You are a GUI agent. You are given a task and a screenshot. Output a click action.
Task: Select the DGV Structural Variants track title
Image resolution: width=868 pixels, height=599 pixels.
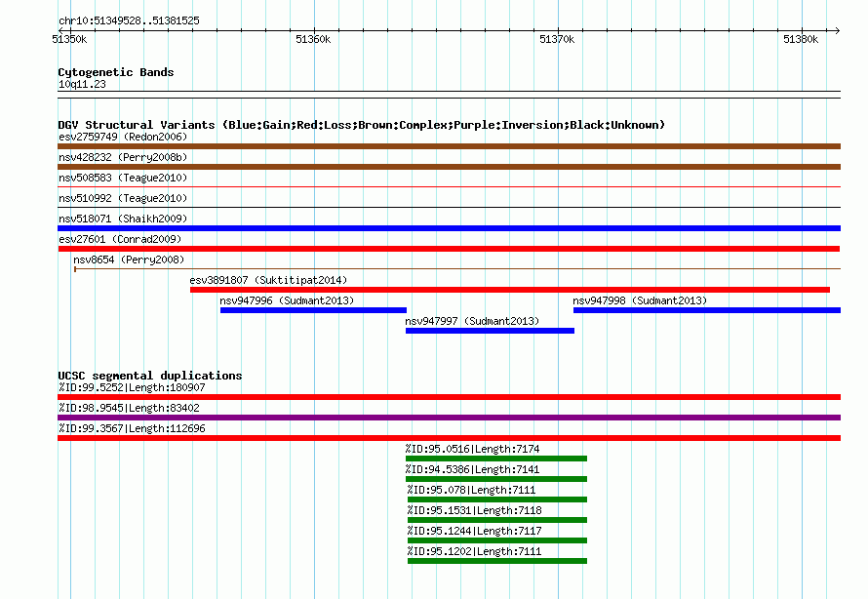click(x=361, y=125)
